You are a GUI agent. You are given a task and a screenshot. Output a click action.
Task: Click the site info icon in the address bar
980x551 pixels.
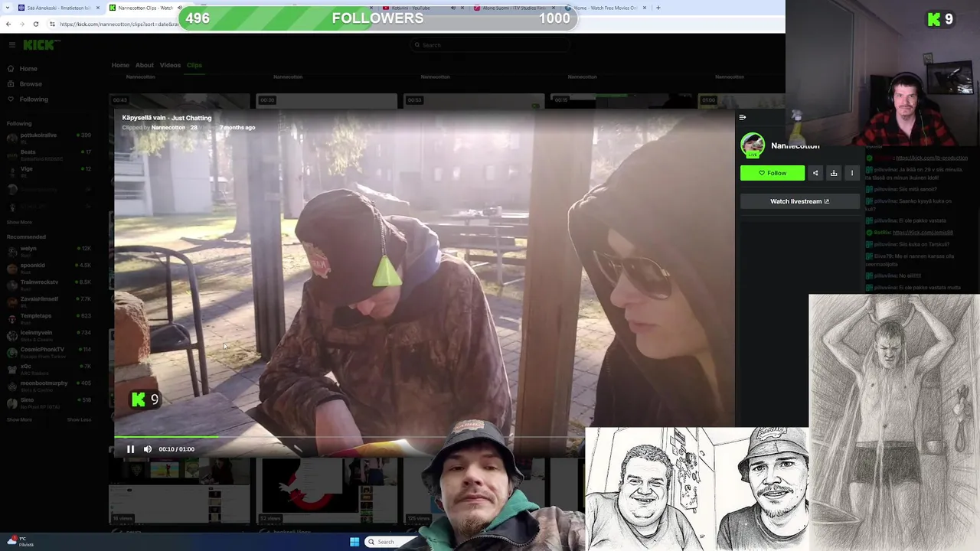coord(52,24)
